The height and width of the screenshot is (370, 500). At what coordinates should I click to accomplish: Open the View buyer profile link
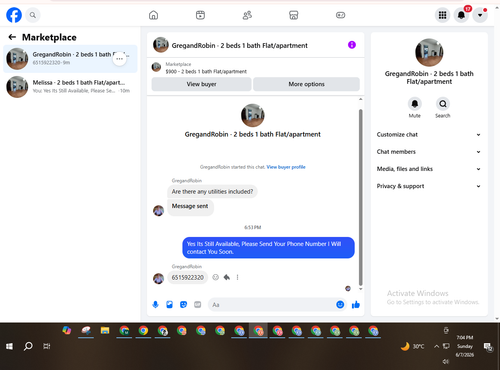point(286,167)
